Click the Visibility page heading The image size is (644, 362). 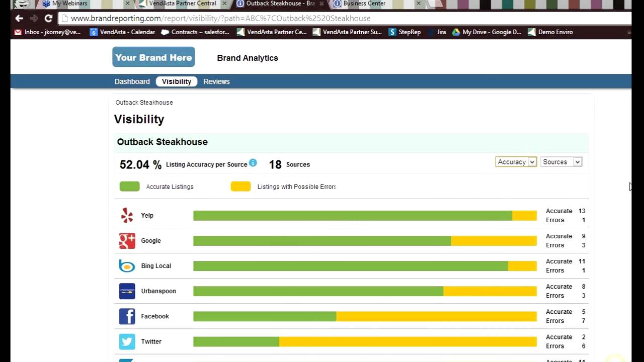click(139, 119)
